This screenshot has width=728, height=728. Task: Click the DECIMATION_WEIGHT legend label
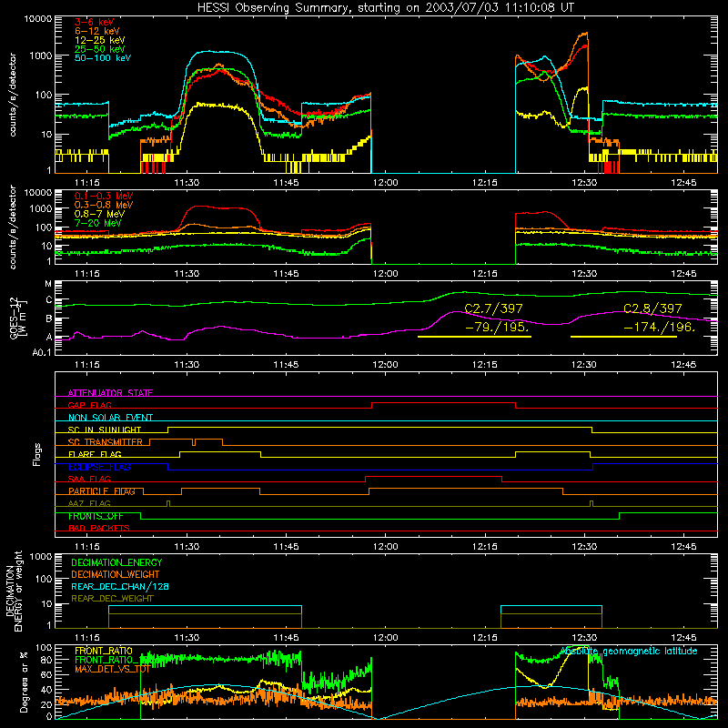click(116, 574)
